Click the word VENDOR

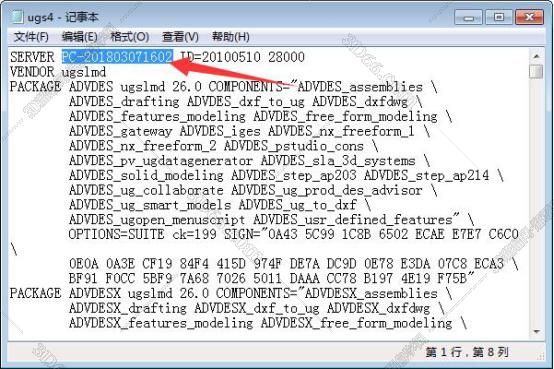click(x=32, y=72)
